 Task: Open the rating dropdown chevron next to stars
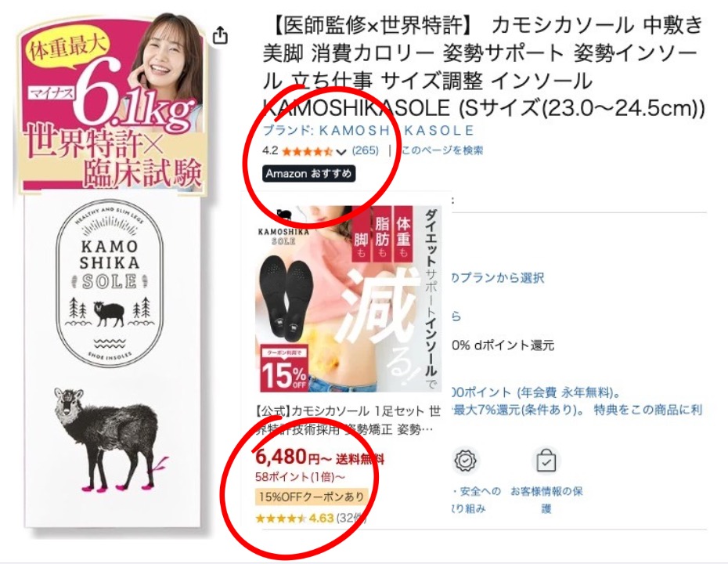pos(341,151)
